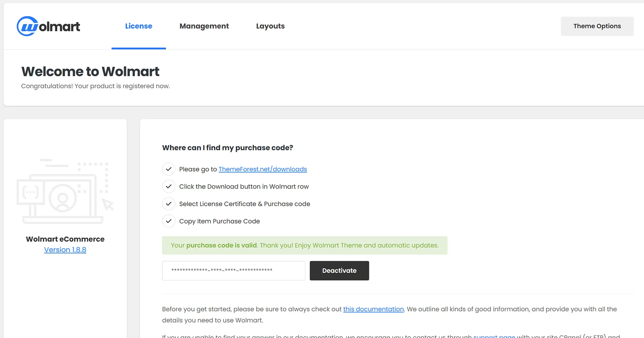Deactivate the license

(x=339, y=271)
